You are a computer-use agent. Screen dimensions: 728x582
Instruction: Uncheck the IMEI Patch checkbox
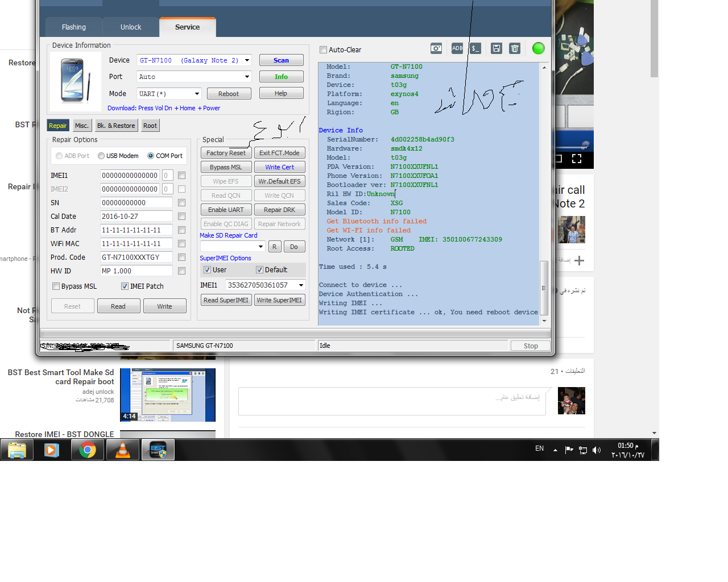pos(125,286)
